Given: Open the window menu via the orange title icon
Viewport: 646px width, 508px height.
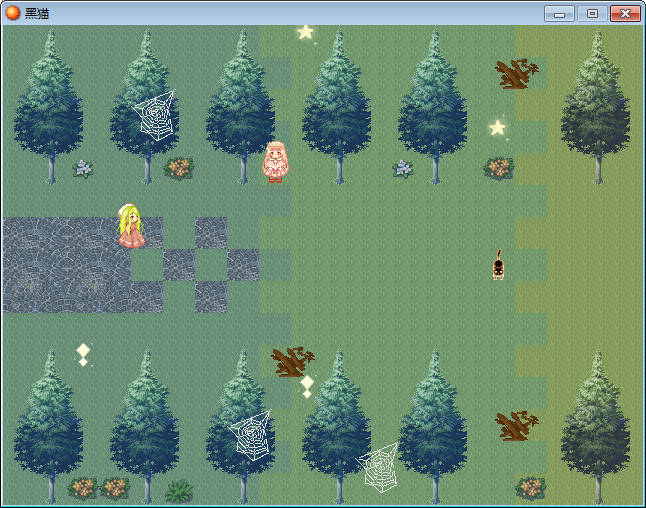Looking at the screenshot, I should [13, 13].
